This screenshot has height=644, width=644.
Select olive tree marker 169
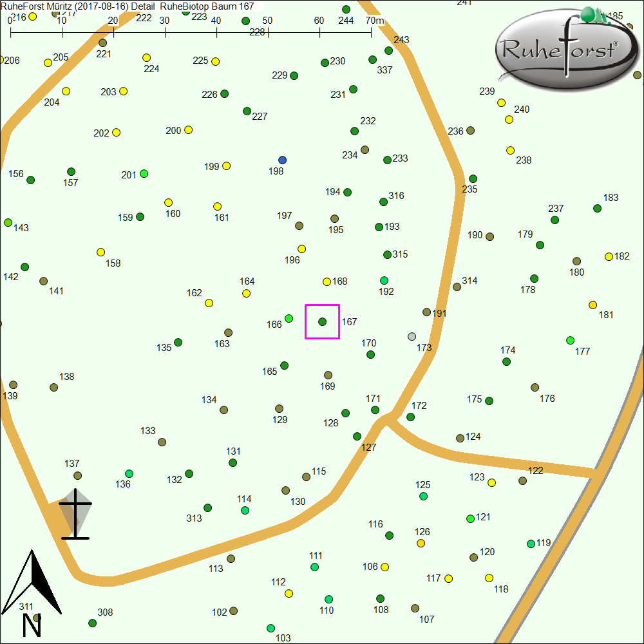tap(328, 375)
